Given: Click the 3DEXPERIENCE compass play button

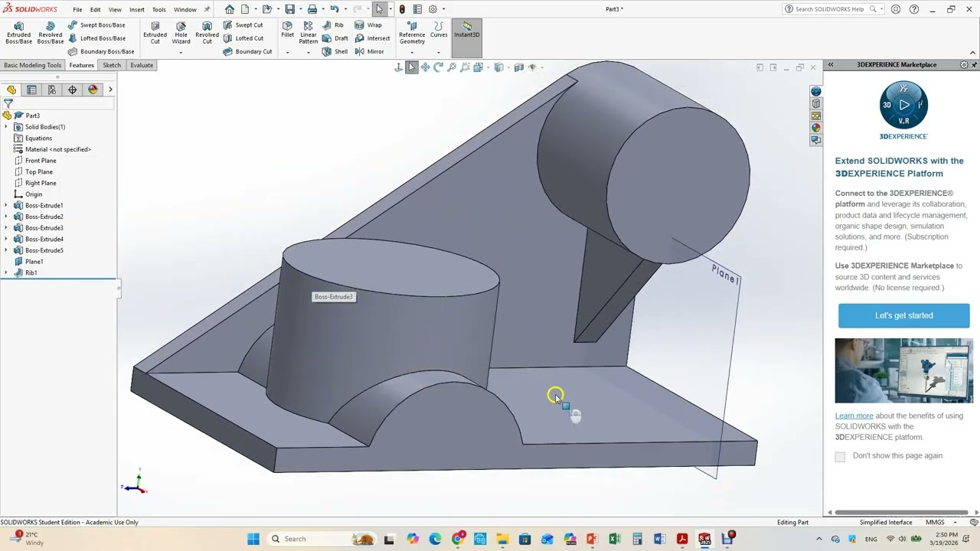Looking at the screenshot, I should tap(904, 105).
